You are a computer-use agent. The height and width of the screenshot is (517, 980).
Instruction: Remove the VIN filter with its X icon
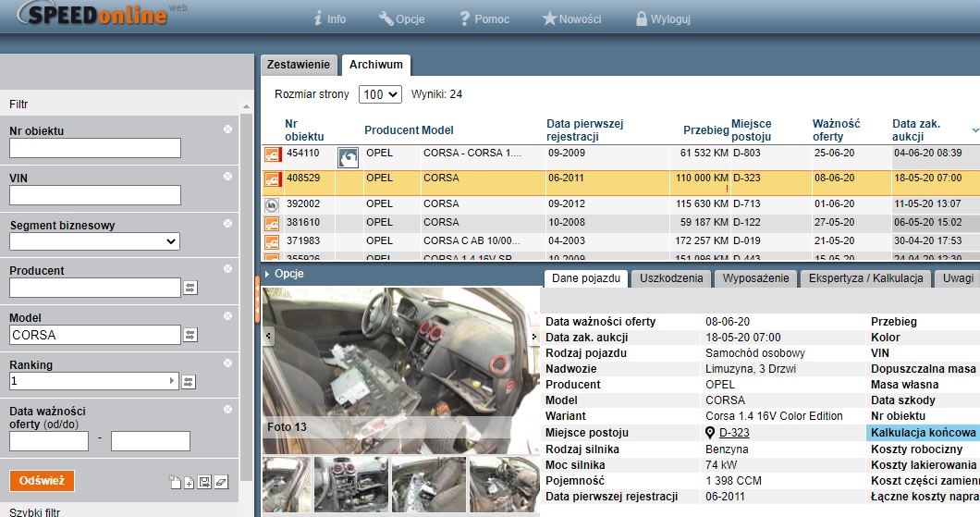(227, 176)
